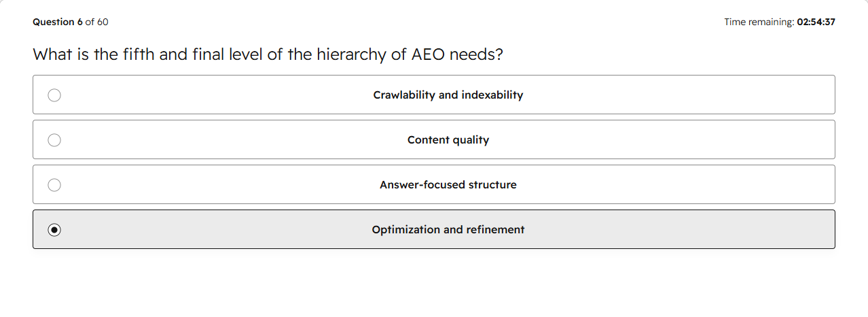Click the Answer-focused structure answer text
Screen dimensions: 868x317
click(448, 185)
